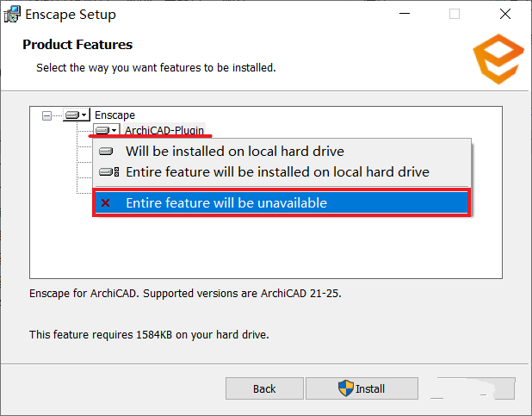This screenshot has height=416, width=532.
Task: Select Entire feature will be unavailable
Action: [x=281, y=202]
